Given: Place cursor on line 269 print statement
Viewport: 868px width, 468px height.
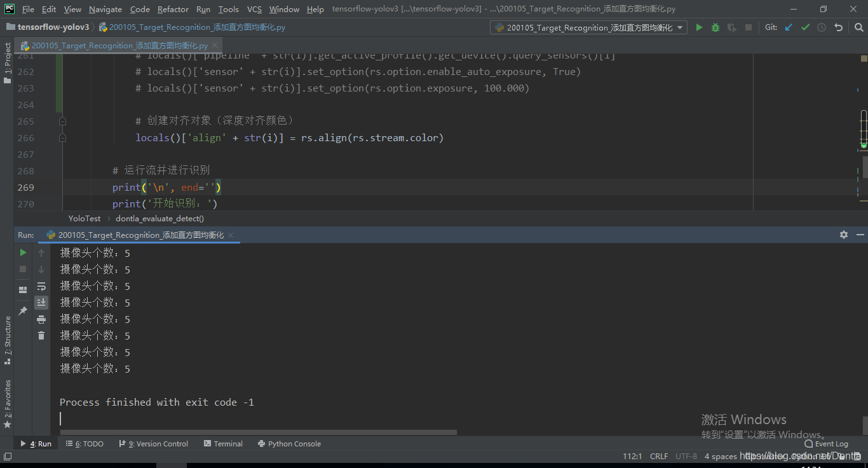Looking at the screenshot, I should pos(166,187).
